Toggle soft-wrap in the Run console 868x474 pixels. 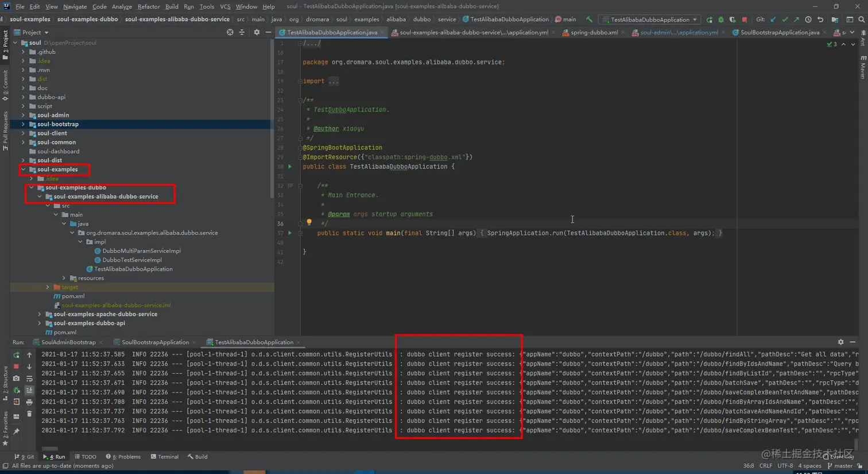pos(29,379)
